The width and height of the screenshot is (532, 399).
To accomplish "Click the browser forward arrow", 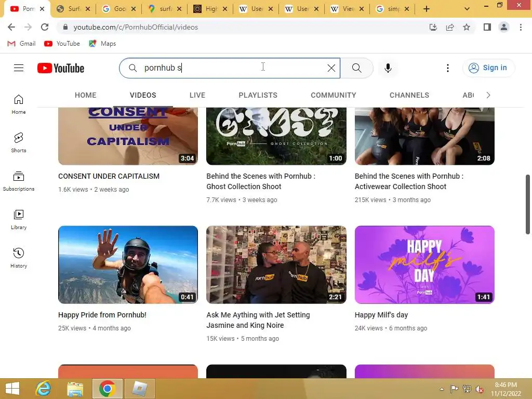I will (28, 27).
